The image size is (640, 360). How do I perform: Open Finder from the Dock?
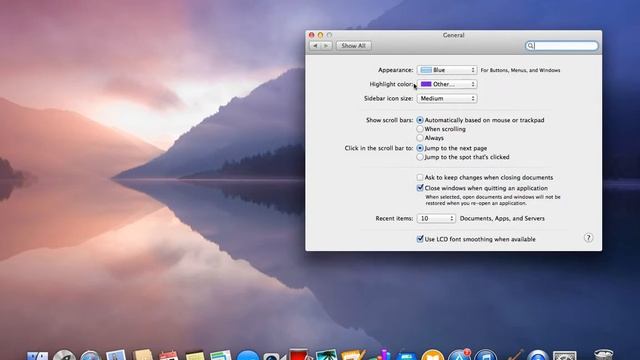(37, 356)
